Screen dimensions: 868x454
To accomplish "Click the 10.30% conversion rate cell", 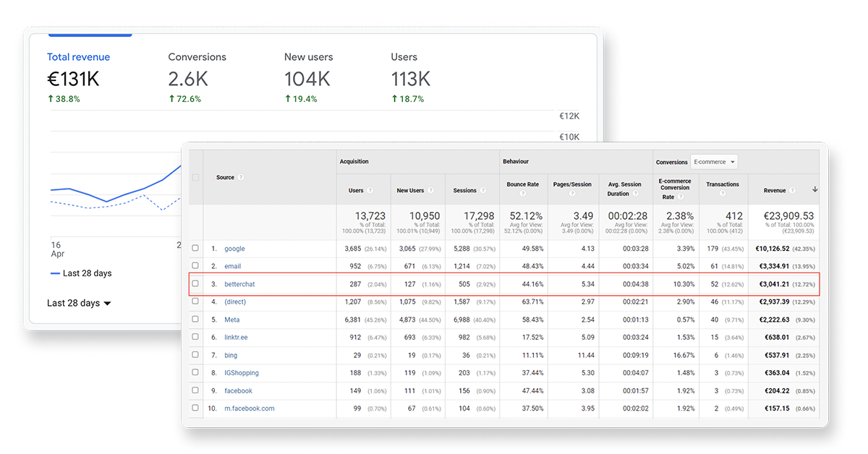I will [683, 284].
